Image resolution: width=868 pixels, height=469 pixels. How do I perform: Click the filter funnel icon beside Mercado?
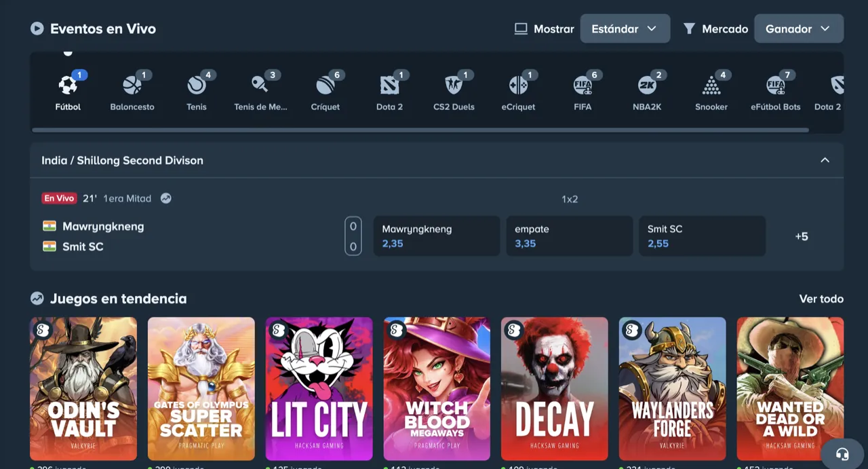tap(689, 29)
